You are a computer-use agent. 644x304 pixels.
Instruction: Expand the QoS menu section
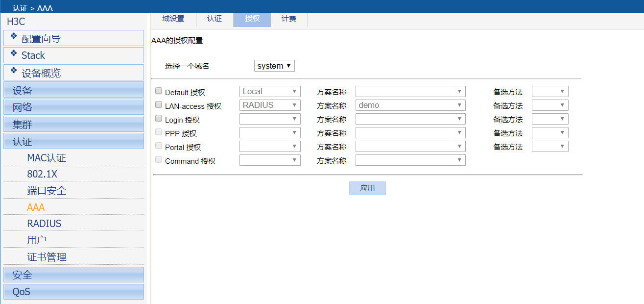tap(73, 292)
